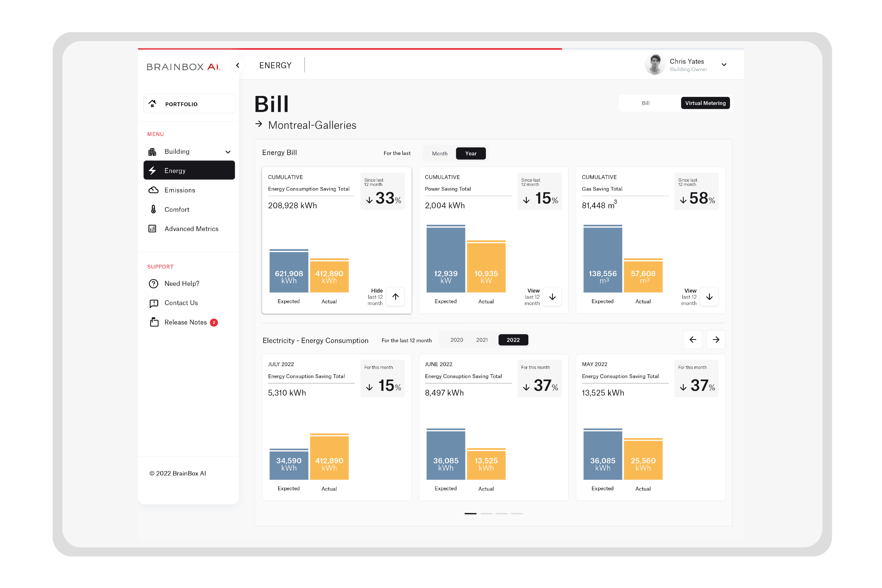Screen dimensions: 882x588
Task: Jump to second carousel page indicator
Action: (486, 513)
